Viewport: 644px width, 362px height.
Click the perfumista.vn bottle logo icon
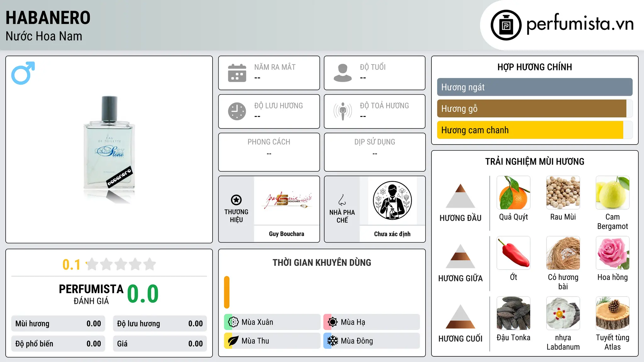(506, 25)
